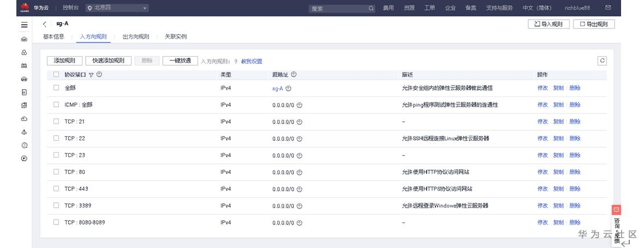Tick the select-all checkbox in the table header
This screenshot has height=248, width=644.
tap(56, 75)
